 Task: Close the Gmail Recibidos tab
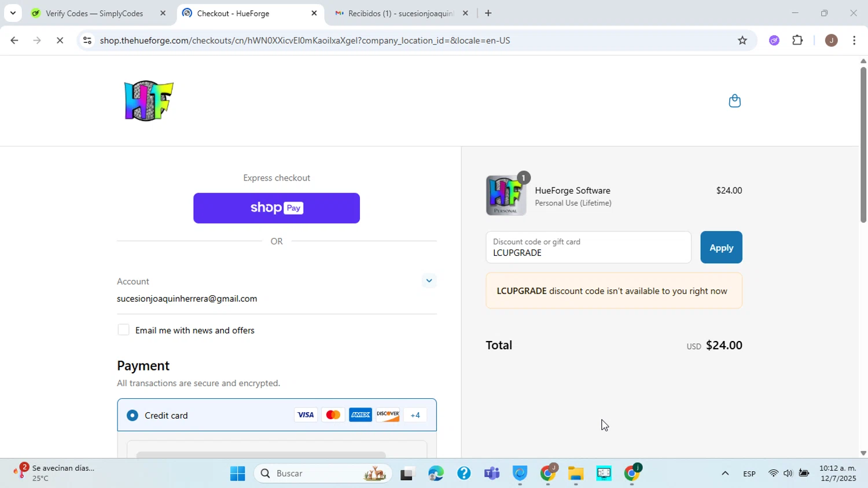[465, 13]
